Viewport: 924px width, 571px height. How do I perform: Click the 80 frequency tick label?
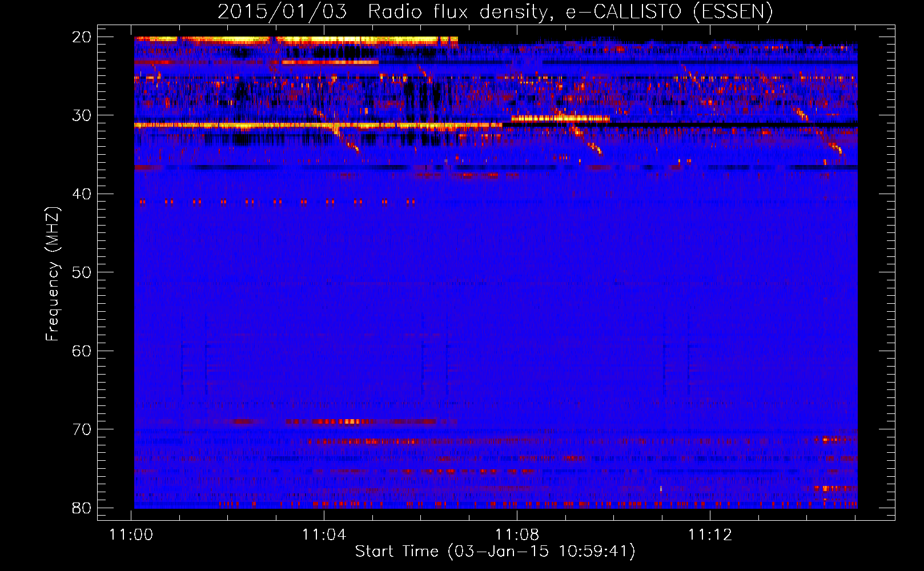82,508
